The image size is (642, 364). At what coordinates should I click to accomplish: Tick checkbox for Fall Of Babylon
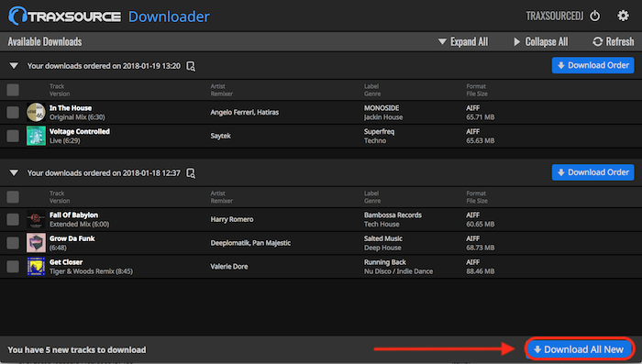(x=13, y=219)
